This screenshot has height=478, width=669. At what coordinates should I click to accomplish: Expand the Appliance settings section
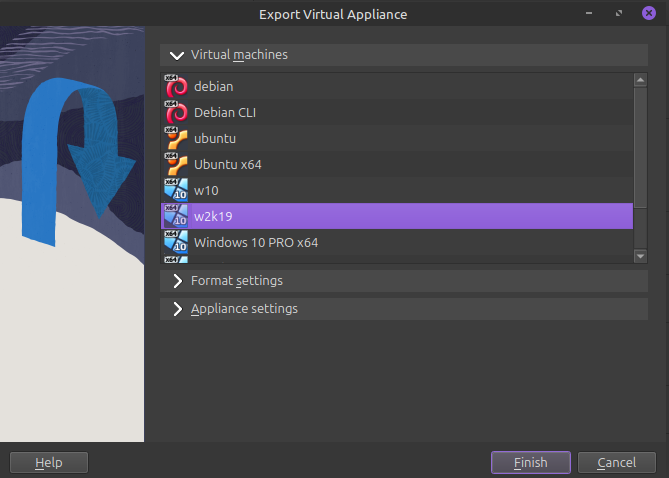[x=178, y=309]
